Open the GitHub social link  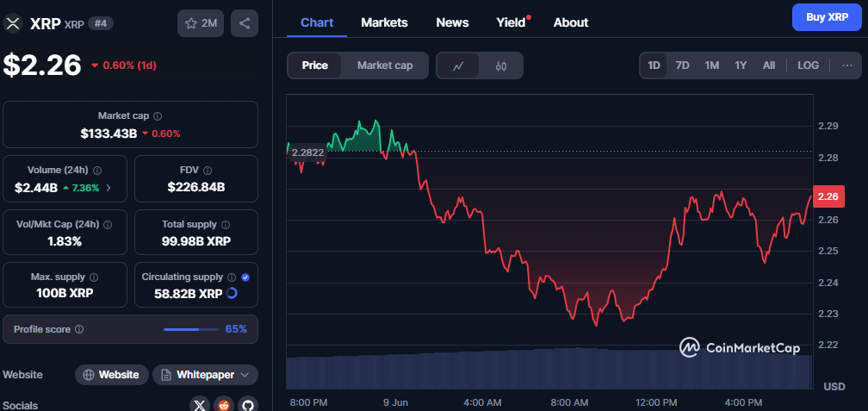pos(248,405)
